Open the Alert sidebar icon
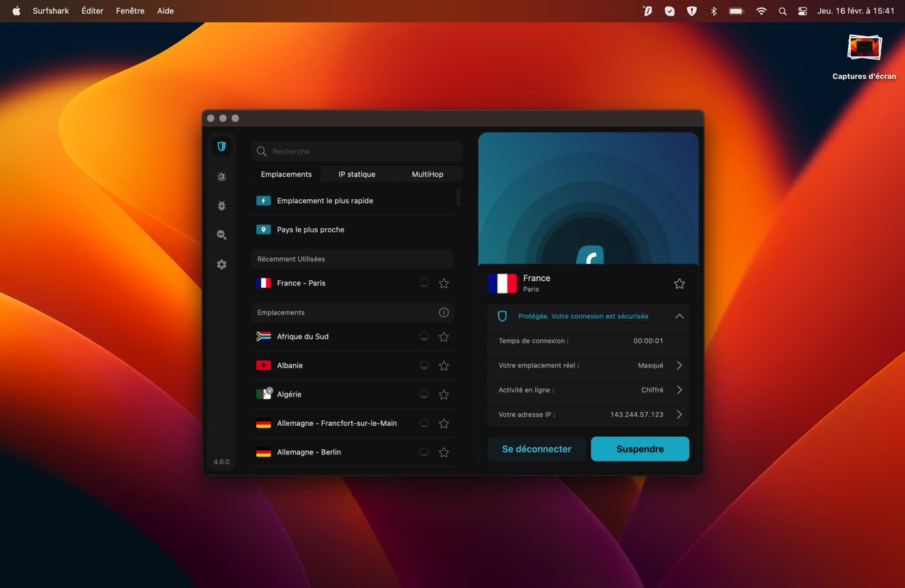 (x=221, y=177)
